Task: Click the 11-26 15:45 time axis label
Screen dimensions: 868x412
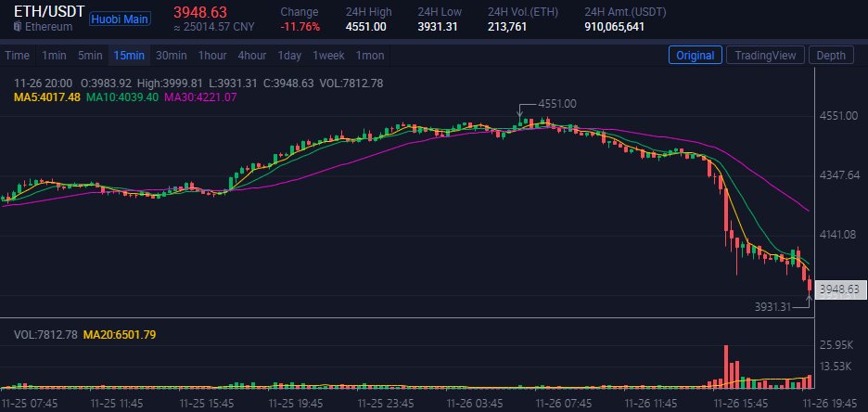Action: [741, 402]
